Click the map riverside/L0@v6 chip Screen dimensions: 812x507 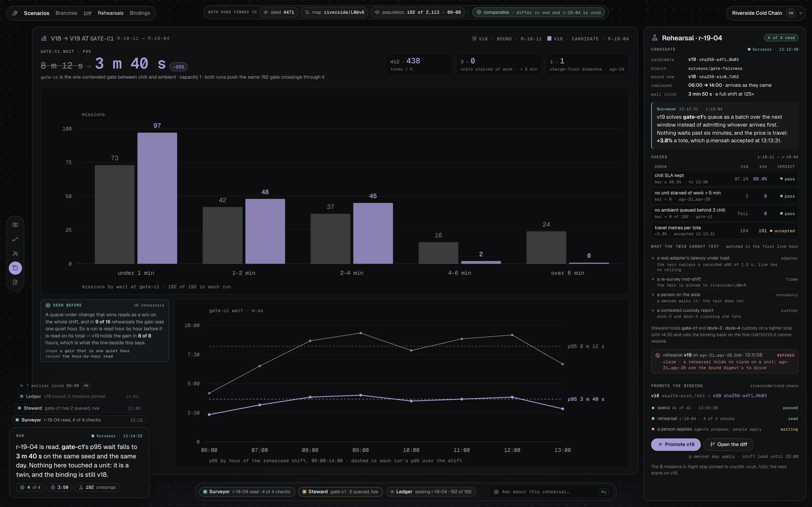pos(335,12)
